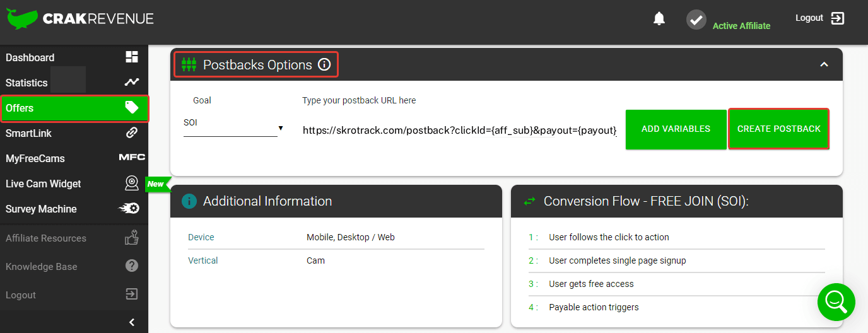Open the notifications bell
This screenshot has width=868, height=333.
click(x=659, y=18)
